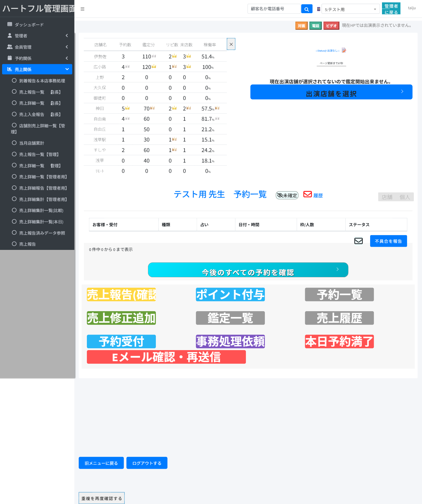Toggle the 未確定 visibility filter
This screenshot has height=504, width=422.
click(287, 195)
